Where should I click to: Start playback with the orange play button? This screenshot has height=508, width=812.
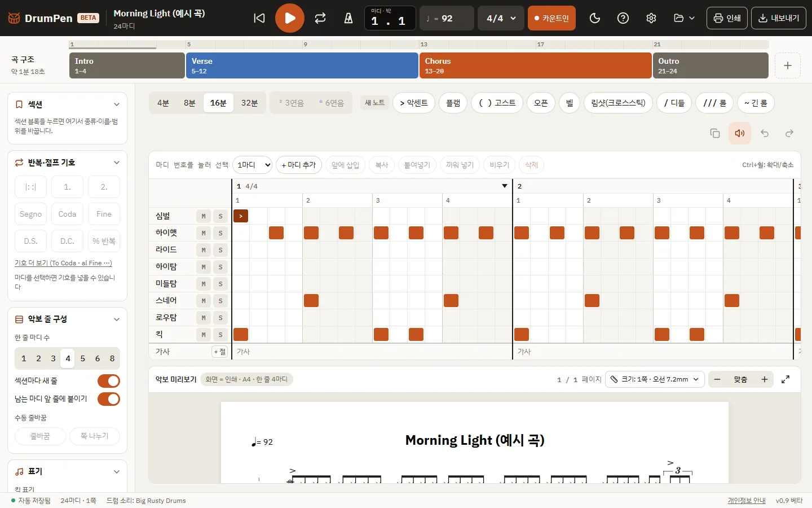click(x=290, y=18)
